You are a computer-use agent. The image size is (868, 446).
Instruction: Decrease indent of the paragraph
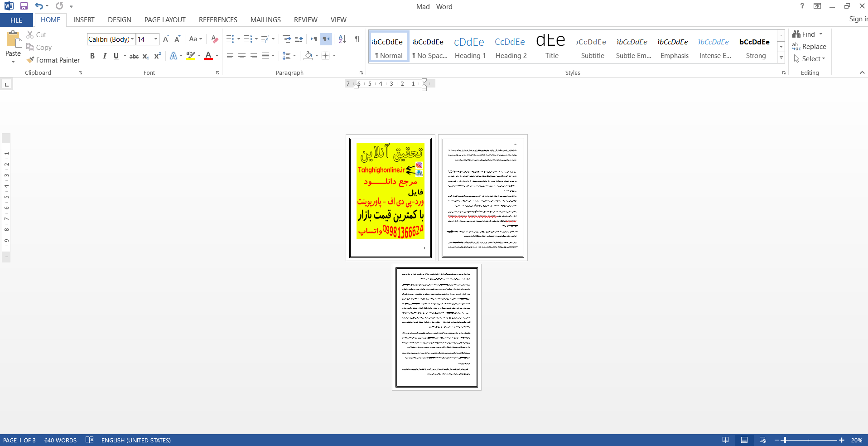pos(287,39)
